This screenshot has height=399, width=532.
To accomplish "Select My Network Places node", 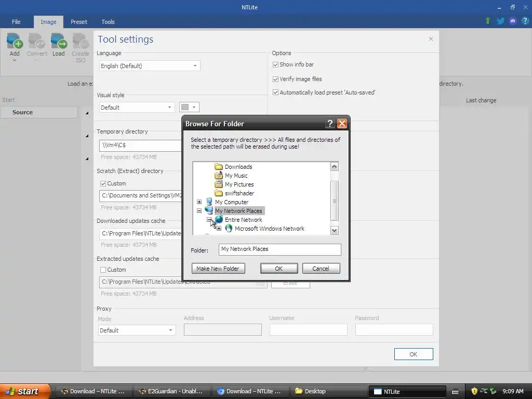I will (x=238, y=211).
